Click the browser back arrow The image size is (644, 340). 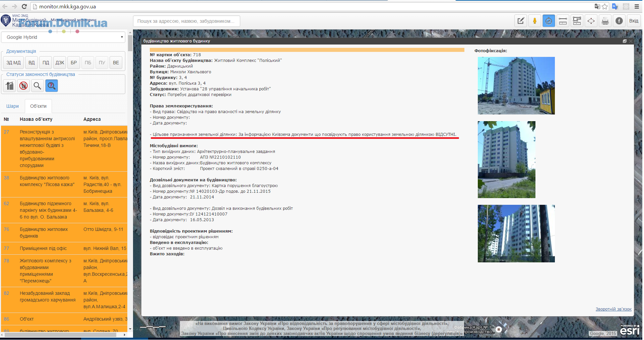pos(5,6)
